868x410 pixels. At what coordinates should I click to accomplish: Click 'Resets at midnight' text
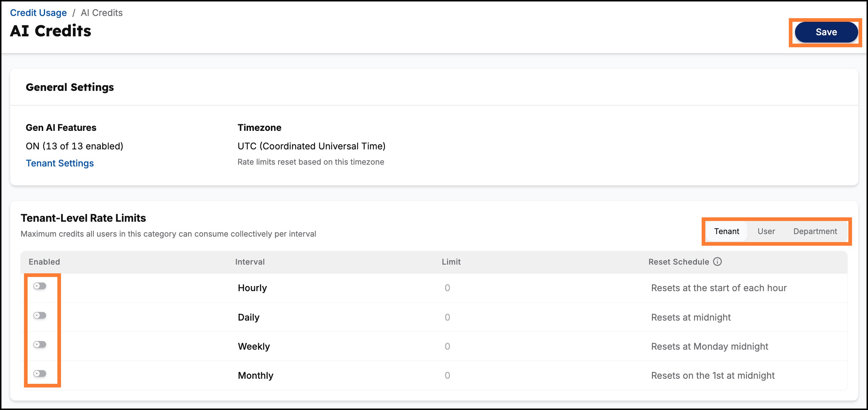pos(691,317)
